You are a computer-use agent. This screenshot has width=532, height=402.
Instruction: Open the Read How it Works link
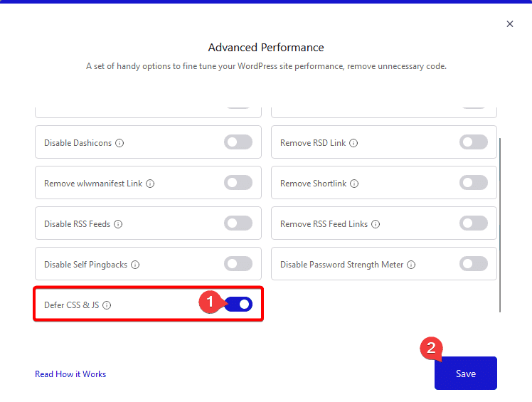tap(70, 374)
